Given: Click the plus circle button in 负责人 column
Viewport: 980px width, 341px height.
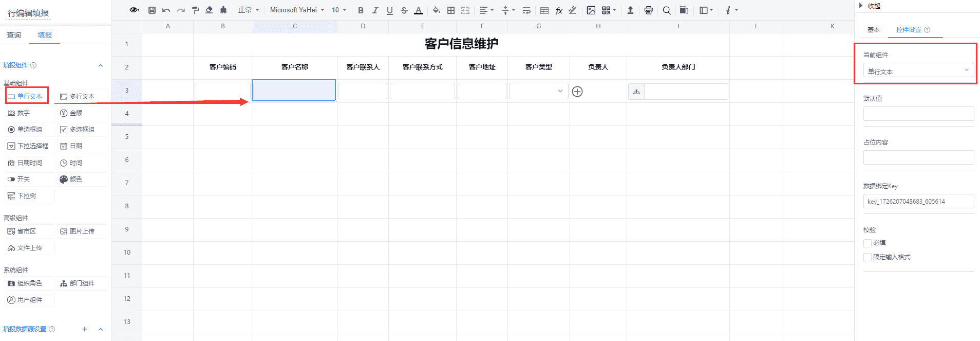Looking at the screenshot, I should (x=577, y=92).
